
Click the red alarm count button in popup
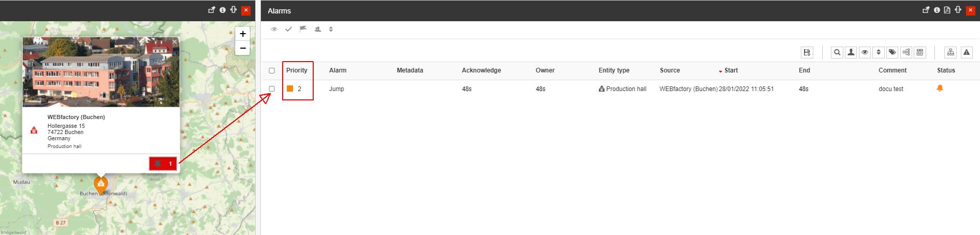point(163,164)
